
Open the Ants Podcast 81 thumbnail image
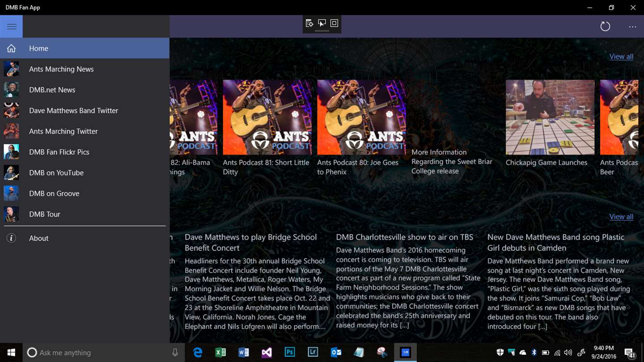(x=267, y=118)
